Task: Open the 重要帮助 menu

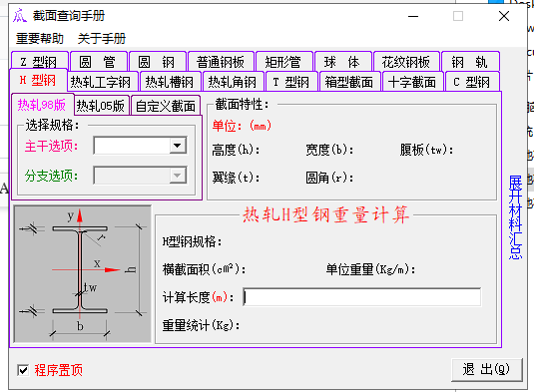Action: 40,39
